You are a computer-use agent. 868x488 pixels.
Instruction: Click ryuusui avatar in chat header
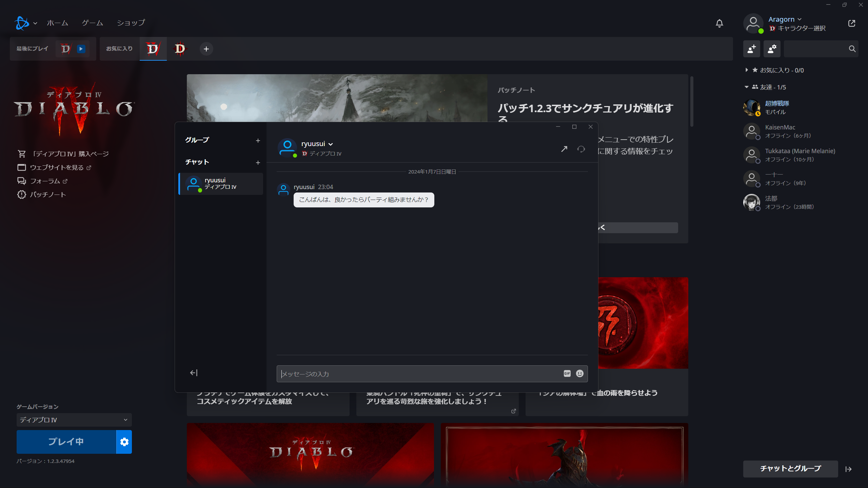(288, 148)
